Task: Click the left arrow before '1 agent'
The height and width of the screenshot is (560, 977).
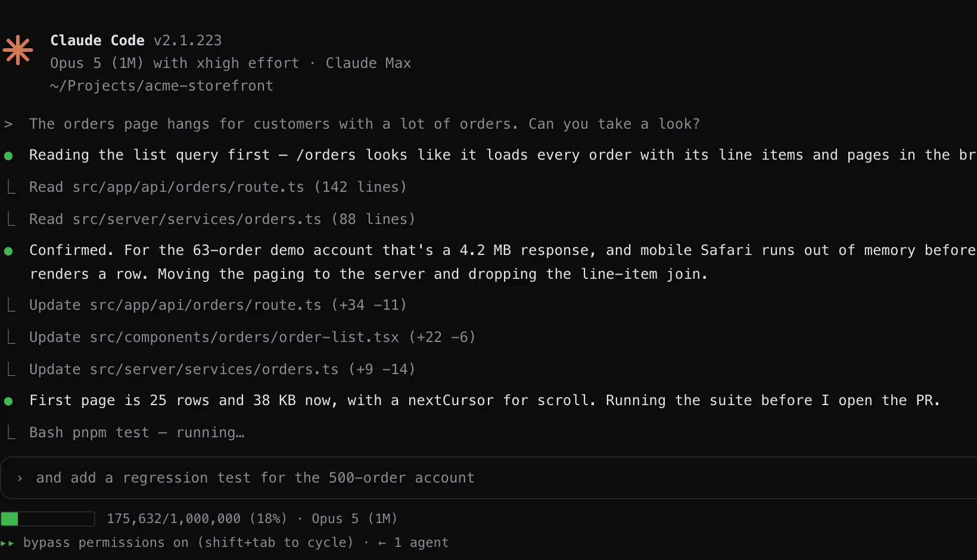Action: pos(382,543)
